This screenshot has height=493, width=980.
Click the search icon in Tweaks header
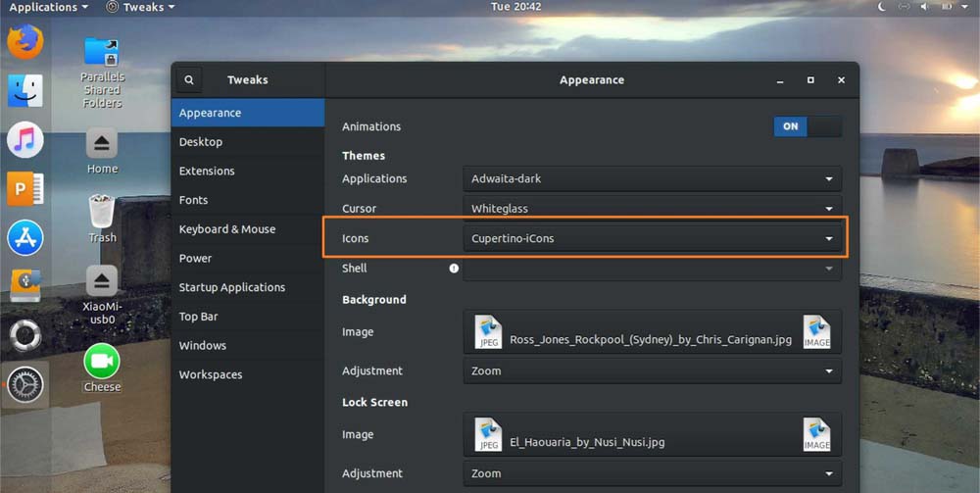[x=189, y=80]
